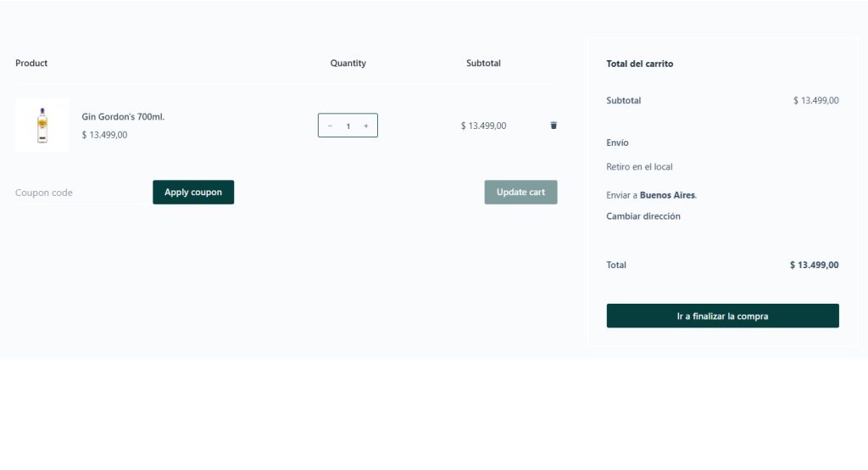The image size is (868, 470).
Task: Decrease quantity with the minus button
Action: 330,126
